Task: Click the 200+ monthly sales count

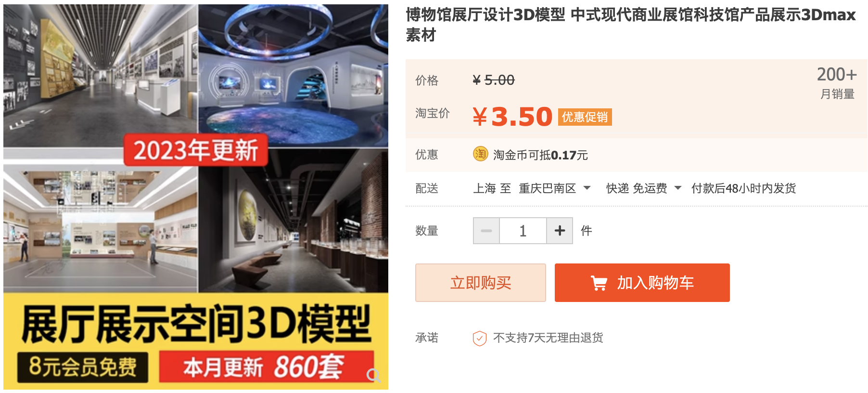Action: [837, 74]
